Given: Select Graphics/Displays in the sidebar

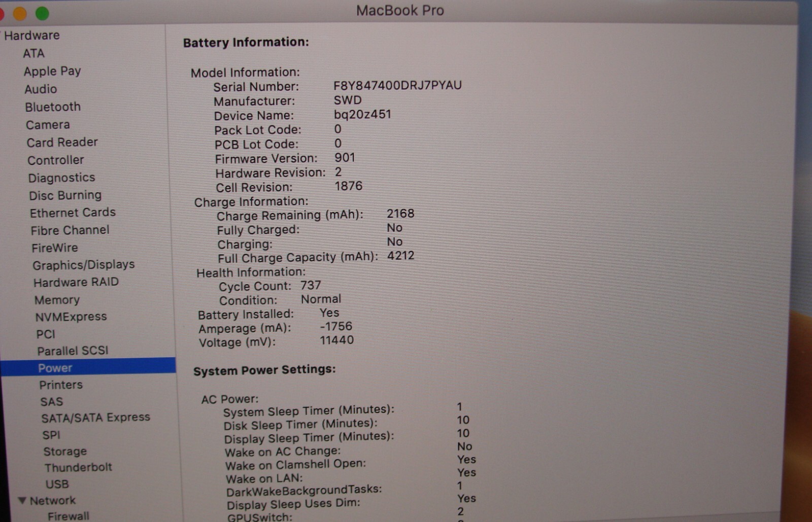Looking at the screenshot, I should tap(84, 265).
